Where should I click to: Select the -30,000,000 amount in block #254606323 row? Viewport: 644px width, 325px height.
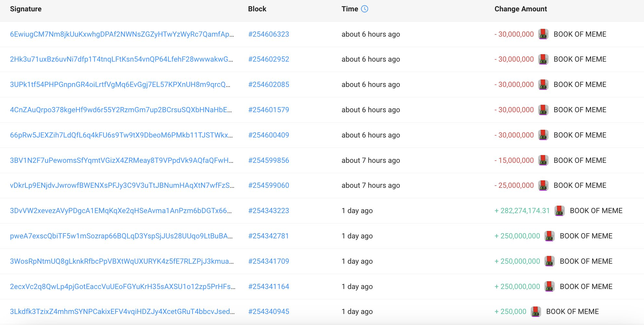(514, 34)
